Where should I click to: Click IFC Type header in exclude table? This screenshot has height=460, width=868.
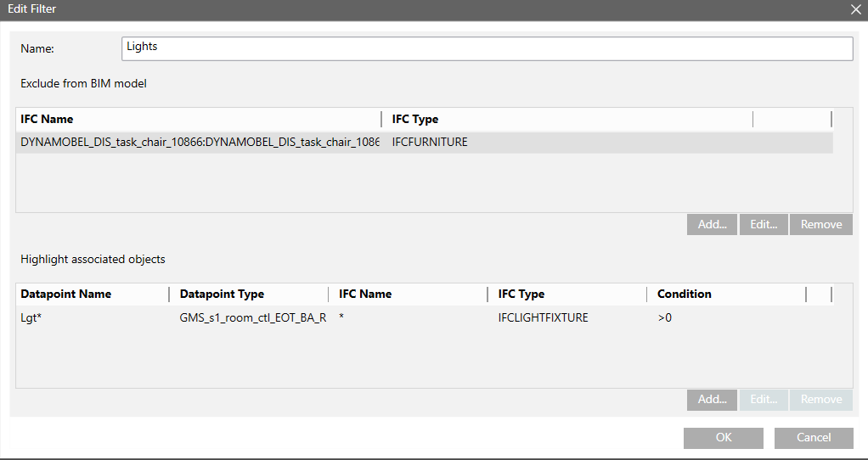point(415,120)
